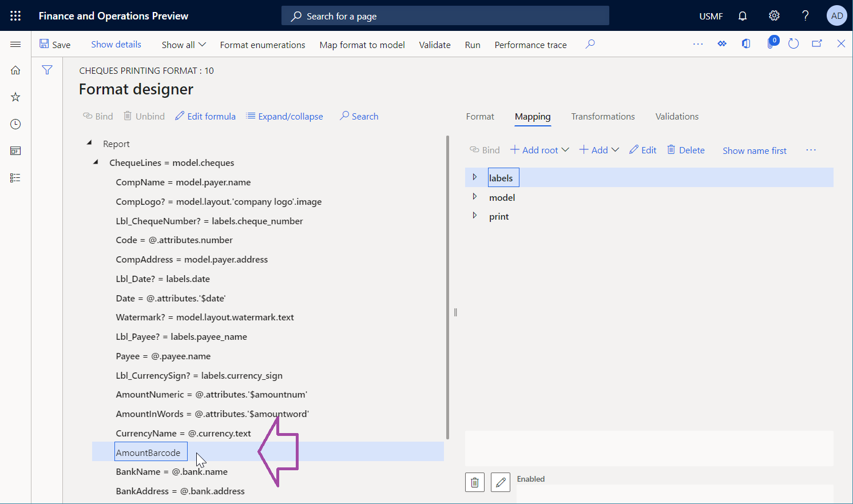This screenshot has height=504, width=853.
Task: Click Edit in mapping toolbar
Action: click(643, 150)
